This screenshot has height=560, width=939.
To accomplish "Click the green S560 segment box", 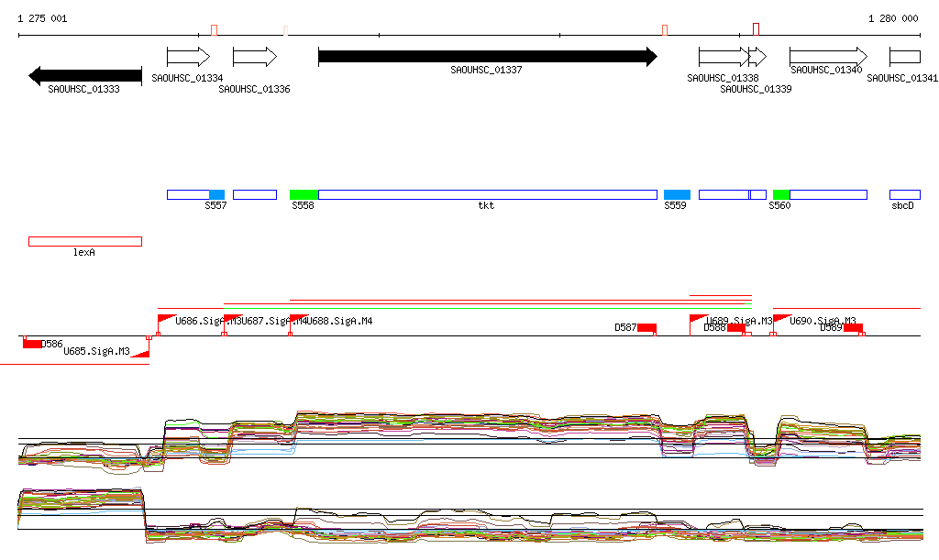I will tap(781, 194).
